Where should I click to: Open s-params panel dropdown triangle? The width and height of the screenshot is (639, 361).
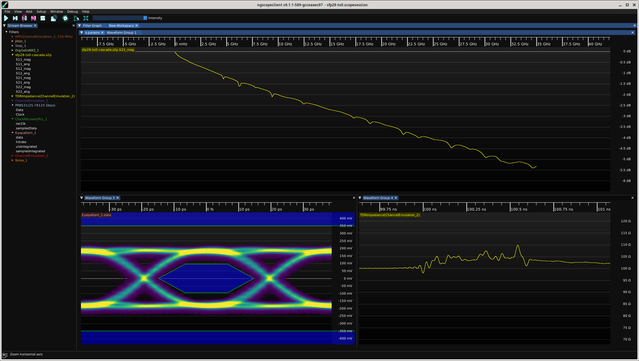pyautogui.click(x=82, y=33)
